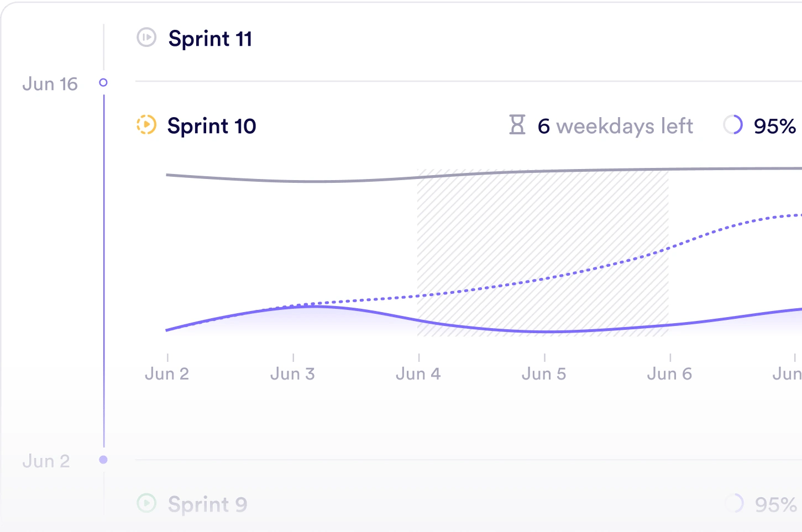The width and height of the screenshot is (802, 532).
Task: Click the 95% progress ring for Sprint 10
Action: [x=732, y=125]
